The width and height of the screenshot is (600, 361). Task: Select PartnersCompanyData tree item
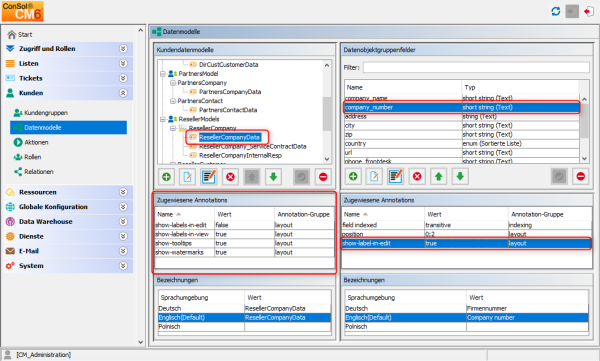(230, 91)
